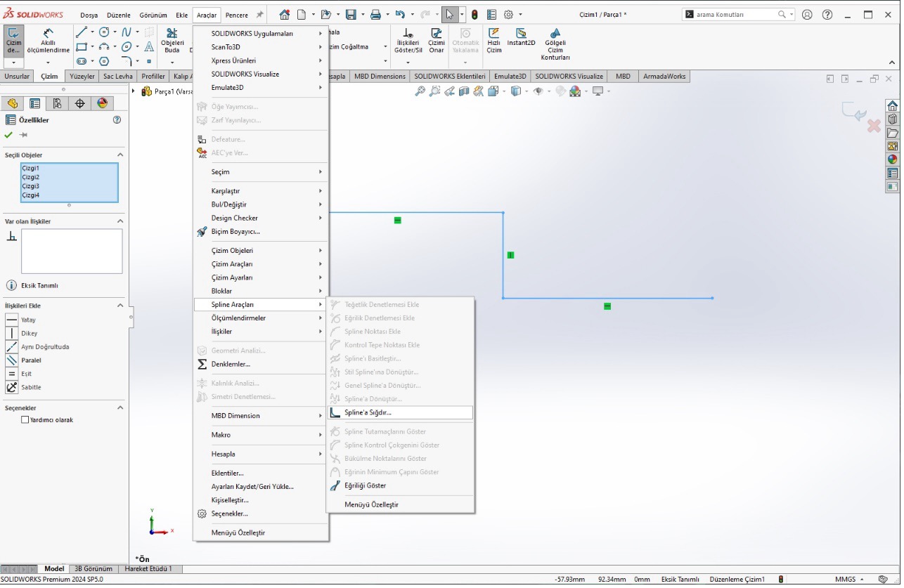
Task: Expand the Parça1 tree node
Action: (134, 91)
